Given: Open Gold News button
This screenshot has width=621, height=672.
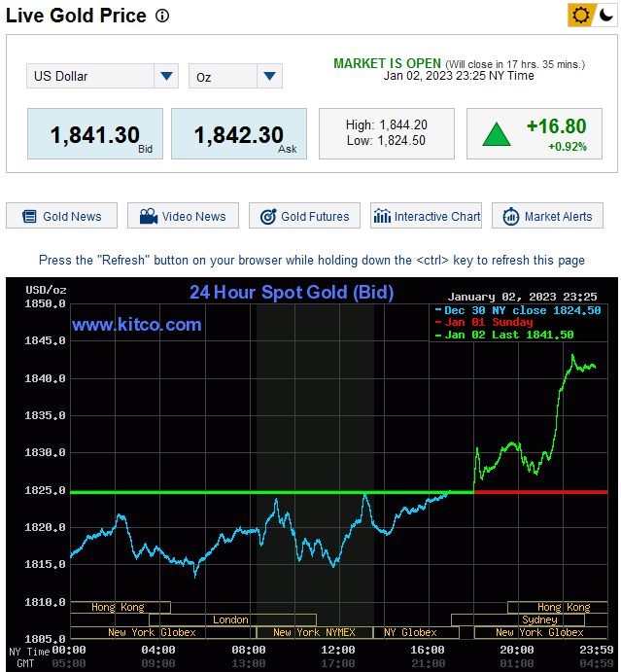Looking at the screenshot, I should (x=61, y=216).
